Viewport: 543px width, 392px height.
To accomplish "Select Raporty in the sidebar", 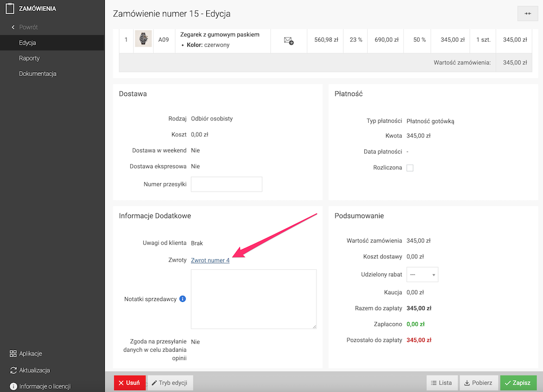I will (29, 58).
